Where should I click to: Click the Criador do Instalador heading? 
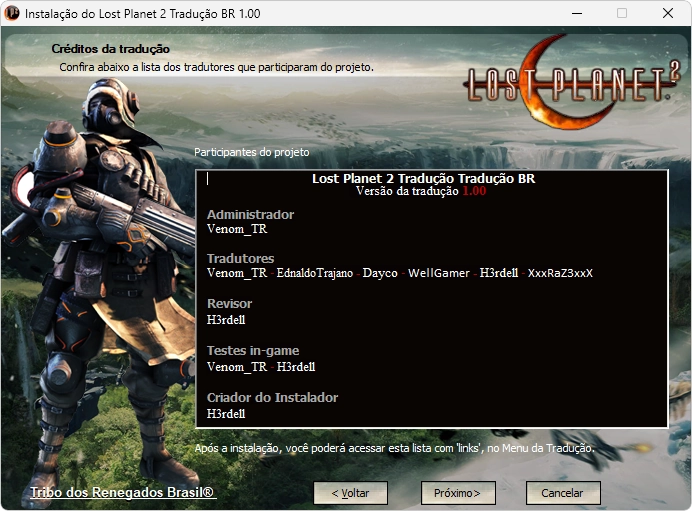272,397
